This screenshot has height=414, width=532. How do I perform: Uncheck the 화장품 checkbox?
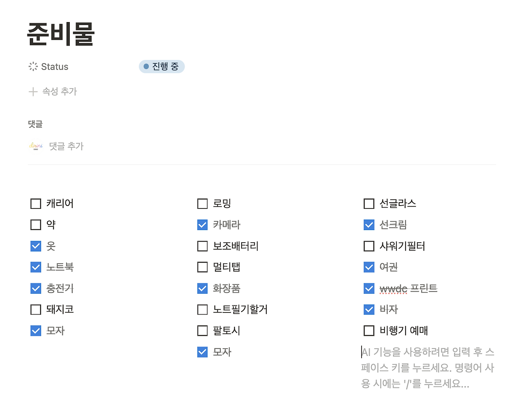(202, 288)
